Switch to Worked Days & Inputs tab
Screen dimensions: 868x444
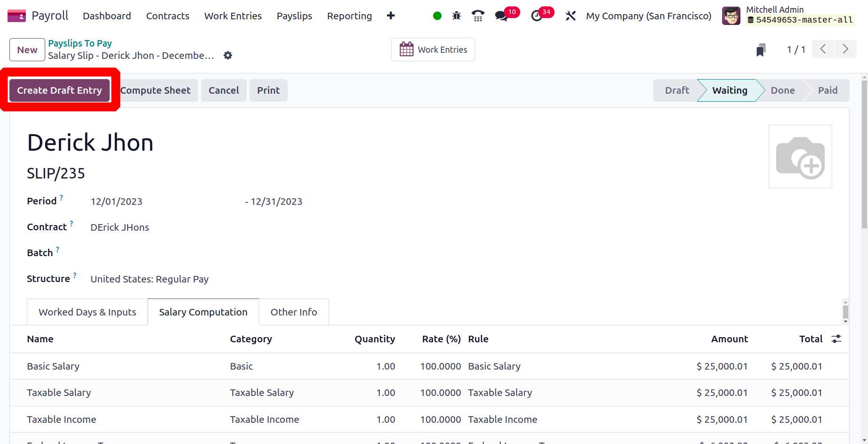pos(87,312)
